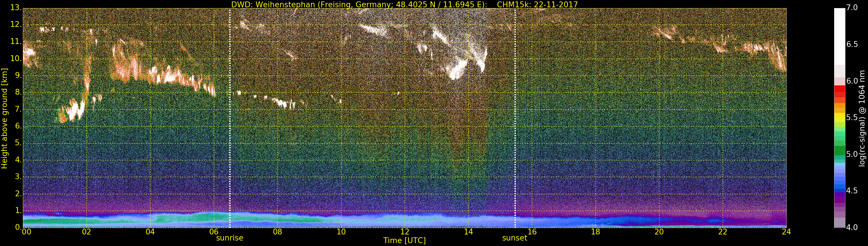
Task: Click the chart title DWD Weihenstephan text
Action: [404, 4]
